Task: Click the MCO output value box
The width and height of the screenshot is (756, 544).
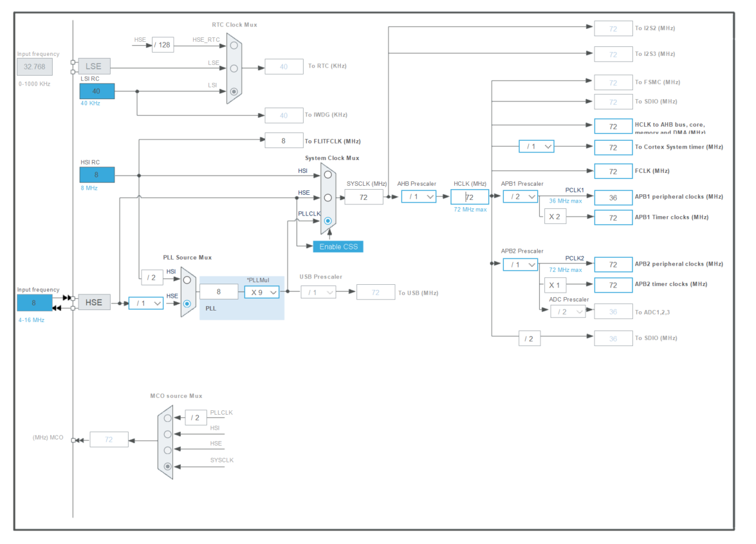Action: tap(109, 439)
